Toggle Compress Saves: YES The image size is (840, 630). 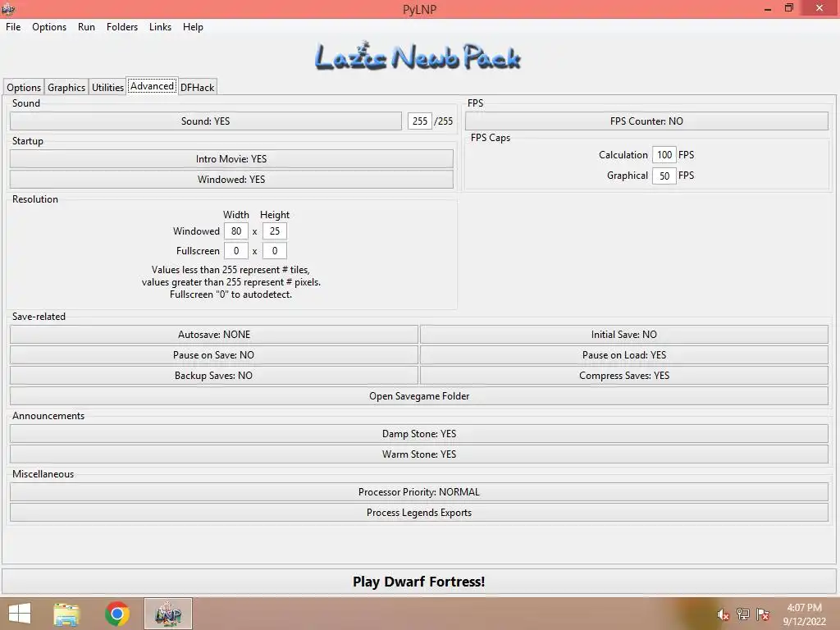point(624,375)
